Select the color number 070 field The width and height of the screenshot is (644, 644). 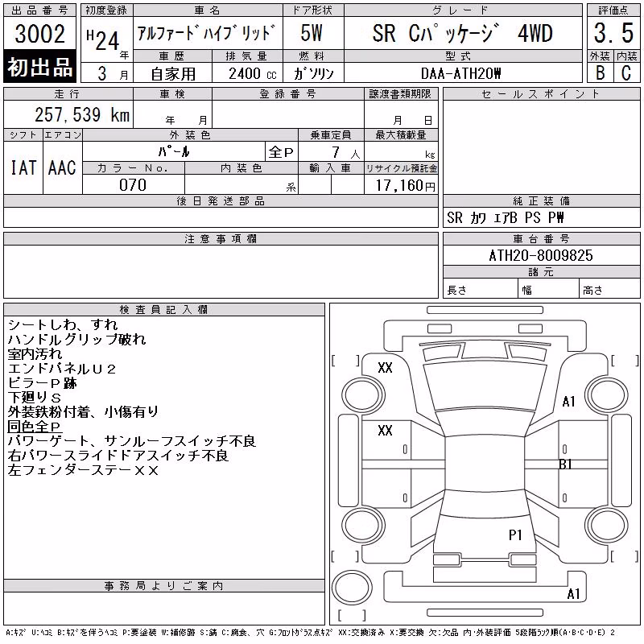133,185
